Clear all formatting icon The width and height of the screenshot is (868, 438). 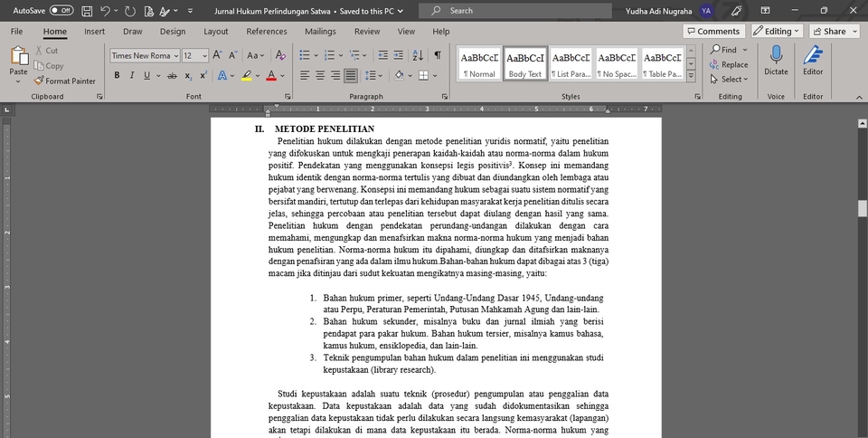tap(280, 55)
